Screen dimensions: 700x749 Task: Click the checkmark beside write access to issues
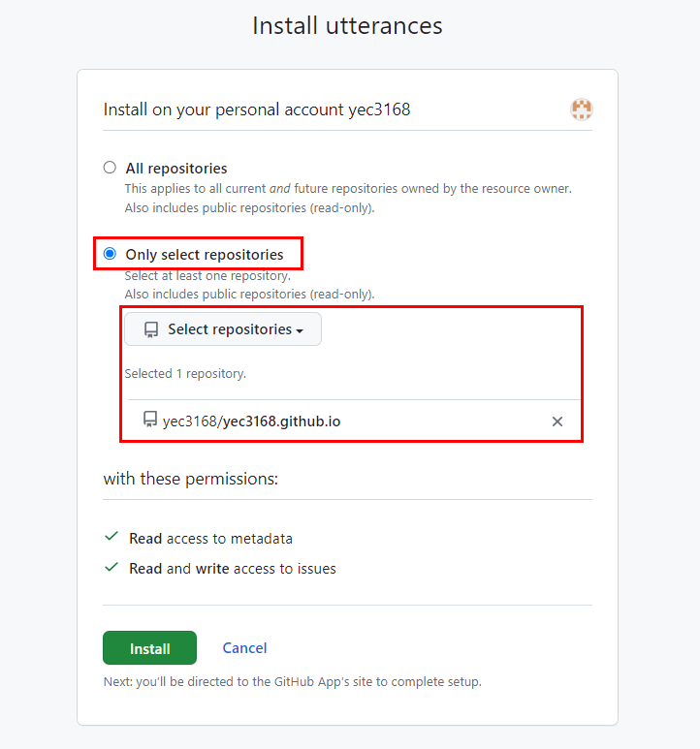[111, 567]
